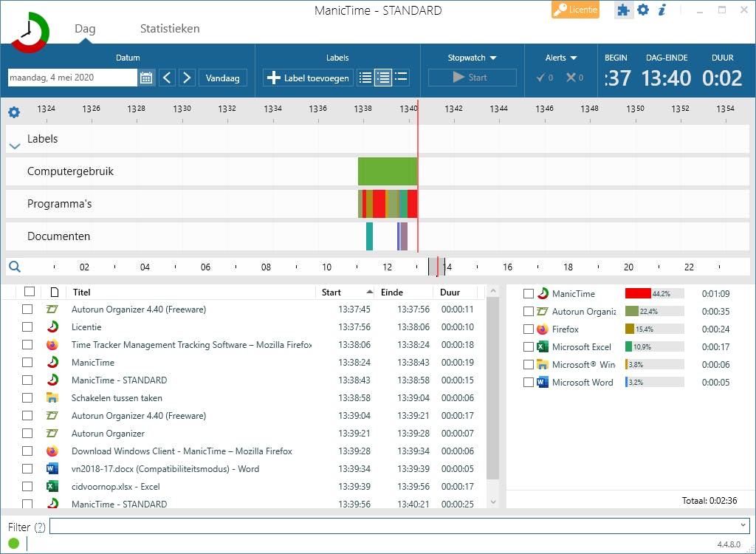
Task: Check the Firefox application checkbox
Action: pyautogui.click(x=529, y=329)
